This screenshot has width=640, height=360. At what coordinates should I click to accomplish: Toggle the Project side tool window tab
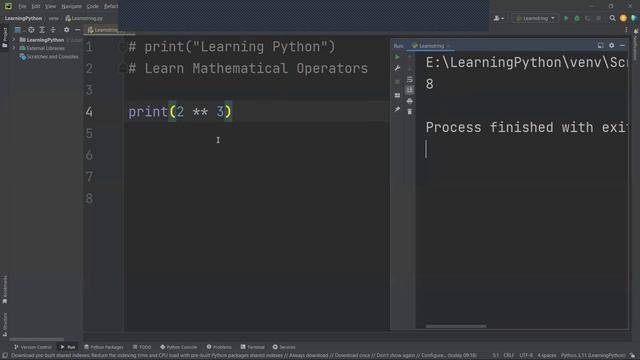pos(4,38)
